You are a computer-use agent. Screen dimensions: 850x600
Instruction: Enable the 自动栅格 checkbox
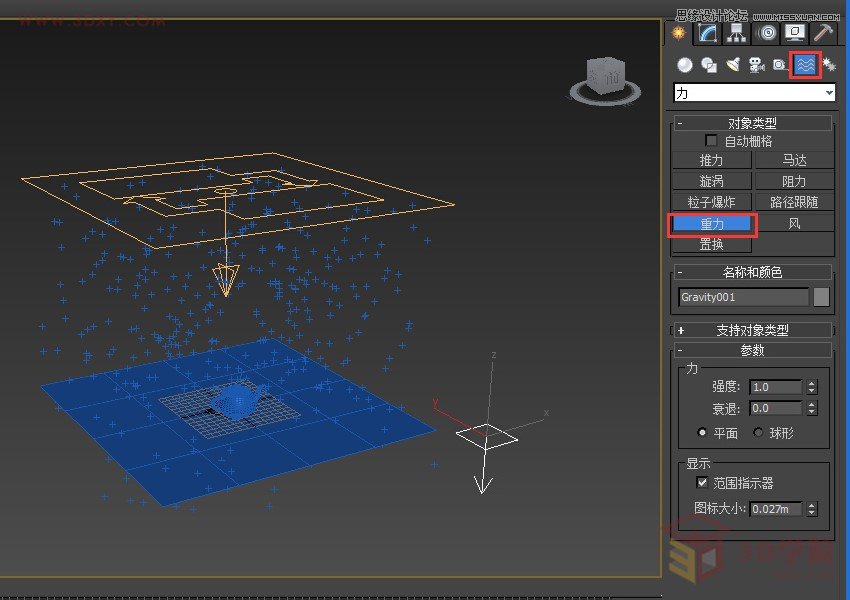click(x=713, y=140)
